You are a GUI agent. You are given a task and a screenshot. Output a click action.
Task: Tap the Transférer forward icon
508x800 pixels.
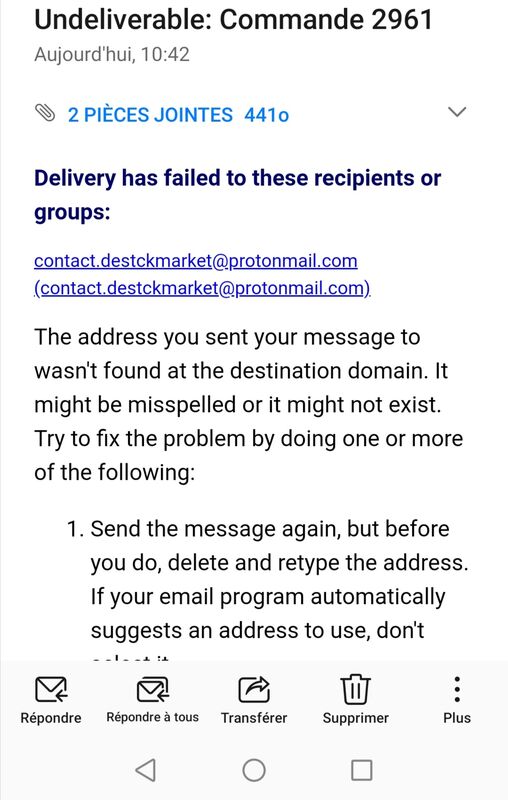[x=254, y=689]
